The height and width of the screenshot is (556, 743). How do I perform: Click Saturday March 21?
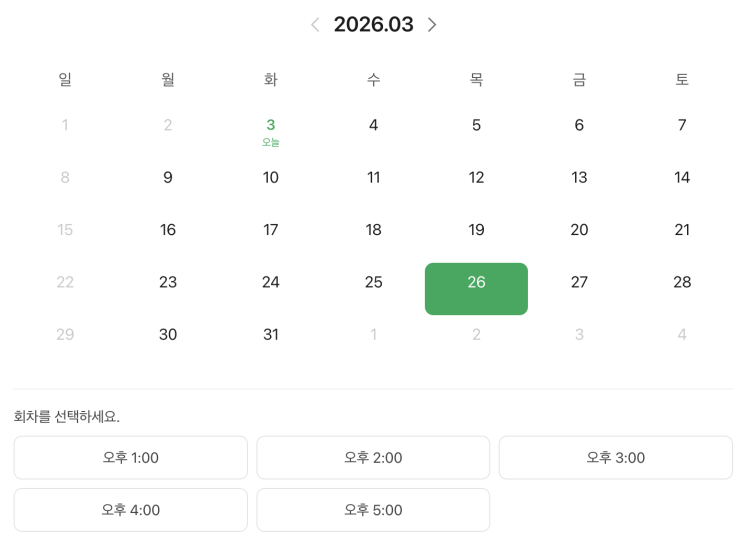pyautogui.click(x=682, y=230)
